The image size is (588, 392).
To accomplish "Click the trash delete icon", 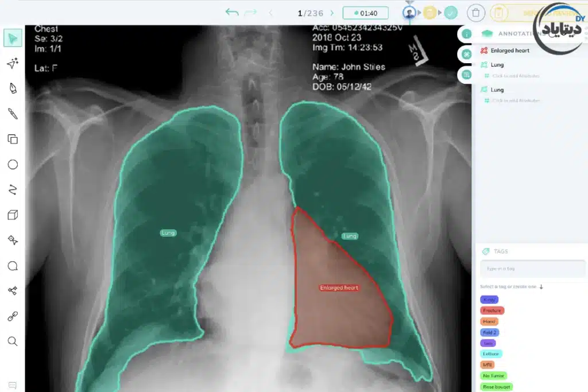I will click(x=475, y=13).
